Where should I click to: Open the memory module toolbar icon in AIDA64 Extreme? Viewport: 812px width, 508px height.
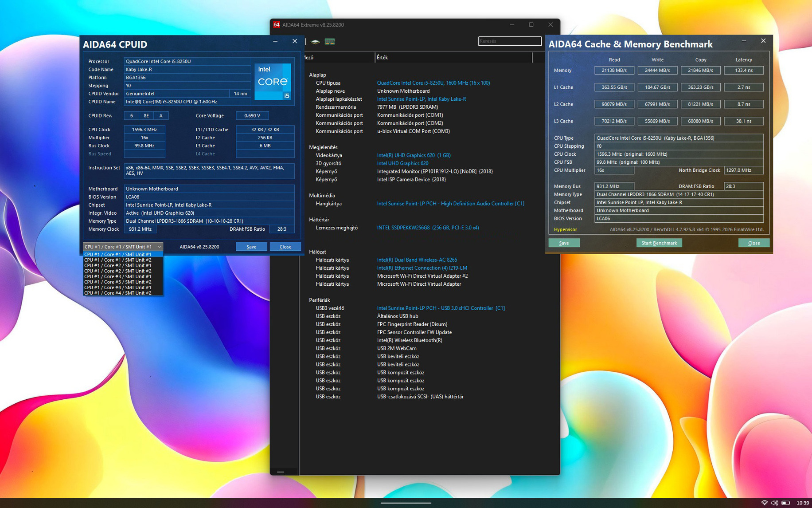(x=329, y=42)
